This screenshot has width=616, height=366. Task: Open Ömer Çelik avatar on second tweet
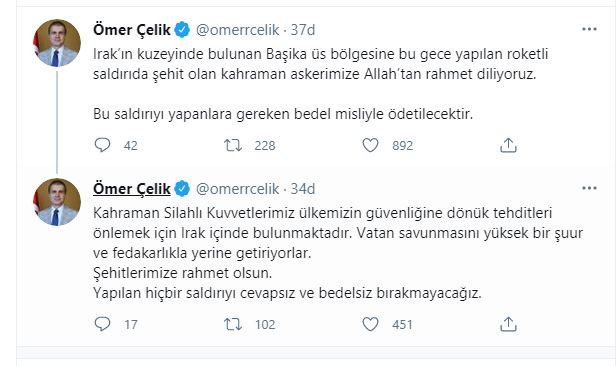click(x=57, y=202)
